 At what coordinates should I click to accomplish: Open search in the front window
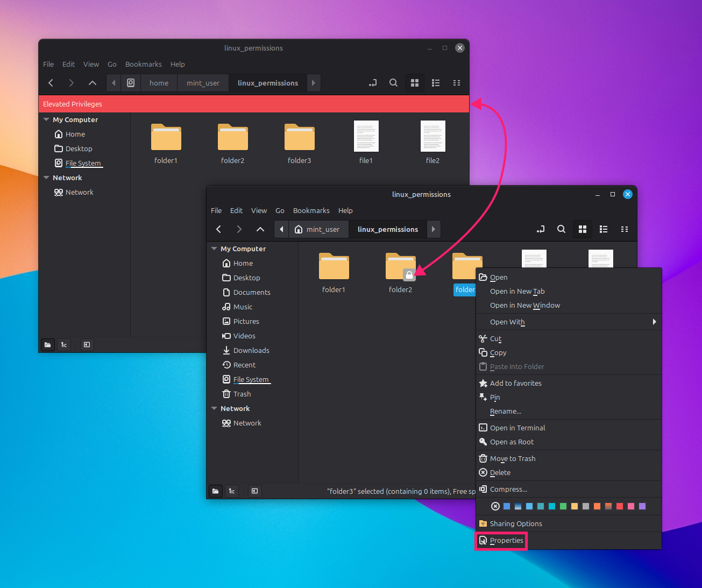coord(561,229)
